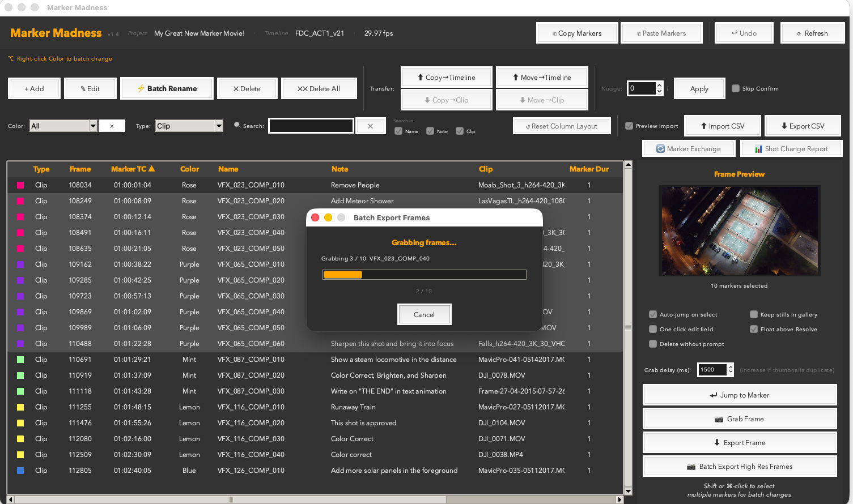Click the Copy Markers button
853x504 pixels.
pos(577,33)
